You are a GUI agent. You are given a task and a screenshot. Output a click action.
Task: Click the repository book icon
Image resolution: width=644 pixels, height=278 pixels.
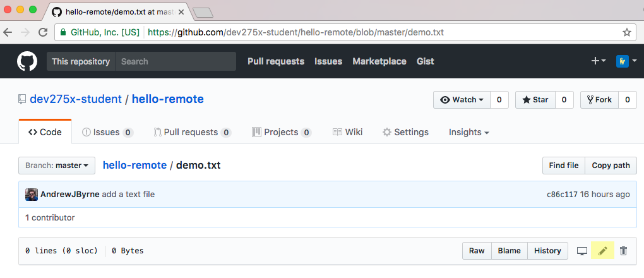click(x=22, y=100)
